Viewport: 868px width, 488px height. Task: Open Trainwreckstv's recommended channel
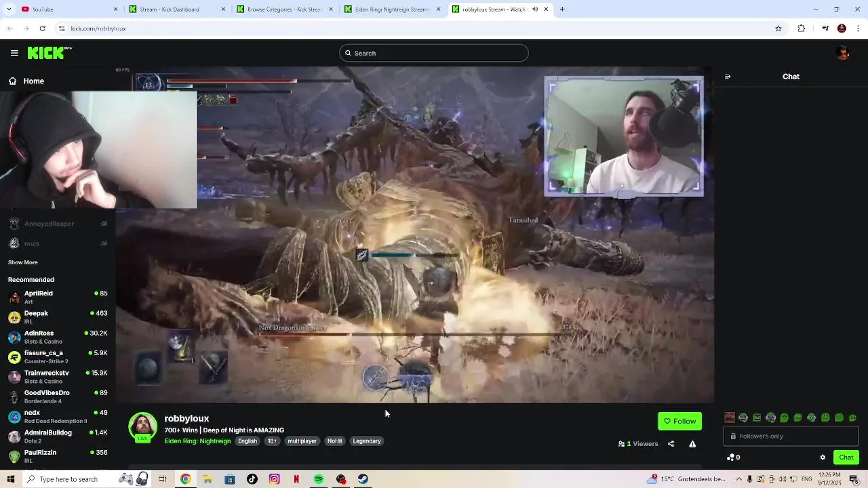tap(58, 377)
